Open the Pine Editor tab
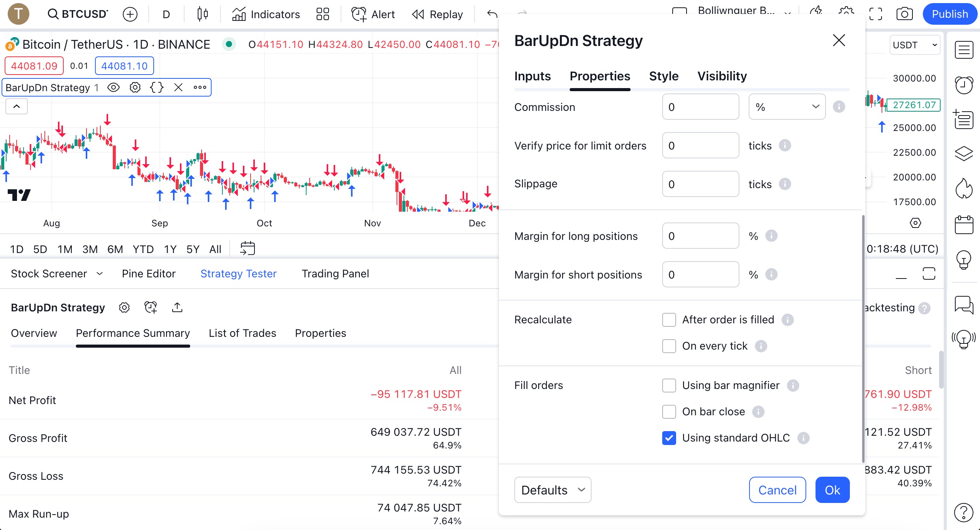Image resolution: width=980 pixels, height=530 pixels. (x=149, y=273)
